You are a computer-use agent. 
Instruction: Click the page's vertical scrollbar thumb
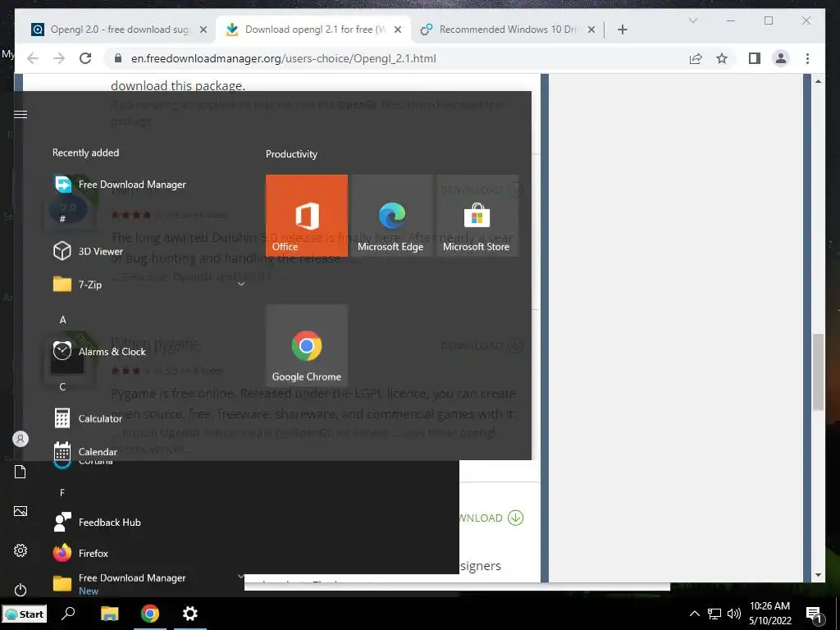point(818,372)
